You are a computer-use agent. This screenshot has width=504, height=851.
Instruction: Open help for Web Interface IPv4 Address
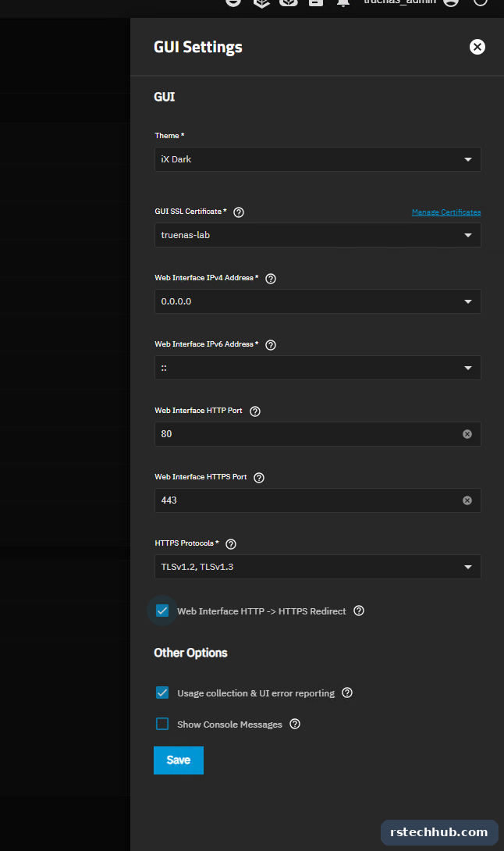pos(271,279)
